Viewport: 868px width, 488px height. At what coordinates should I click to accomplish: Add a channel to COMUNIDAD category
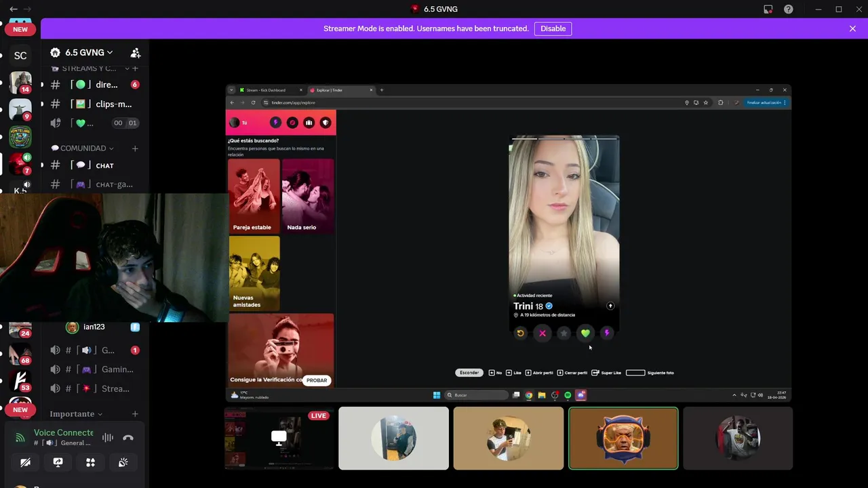tap(135, 148)
